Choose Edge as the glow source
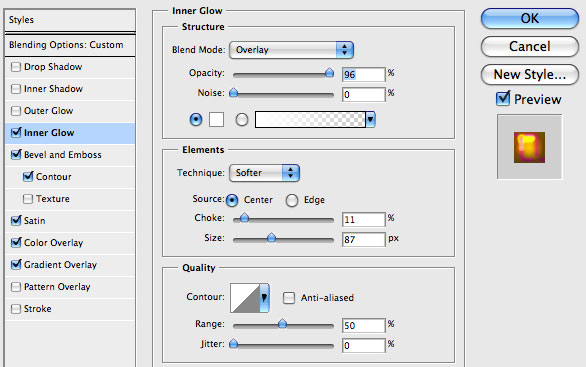The width and height of the screenshot is (586, 367). [x=292, y=200]
